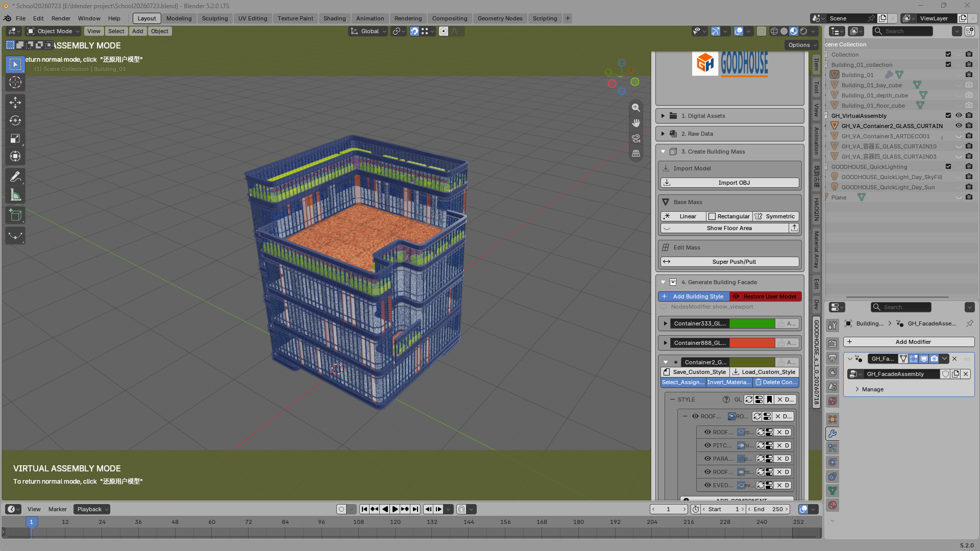Select rendered viewport shading

point(803,31)
